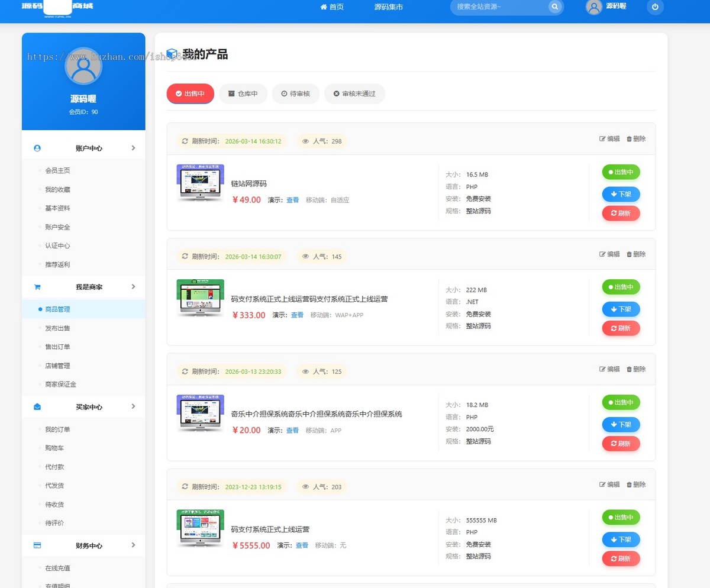Open the user avatar in top bar
Image resolution: width=710 pixels, height=588 pixels.
click(x=593, y=7)
